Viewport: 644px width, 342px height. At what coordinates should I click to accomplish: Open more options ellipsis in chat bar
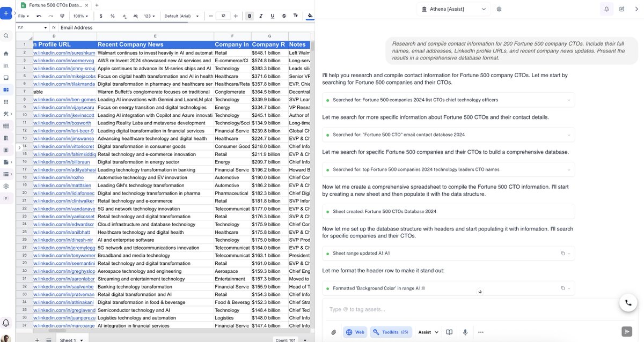[x=480, y=332]
